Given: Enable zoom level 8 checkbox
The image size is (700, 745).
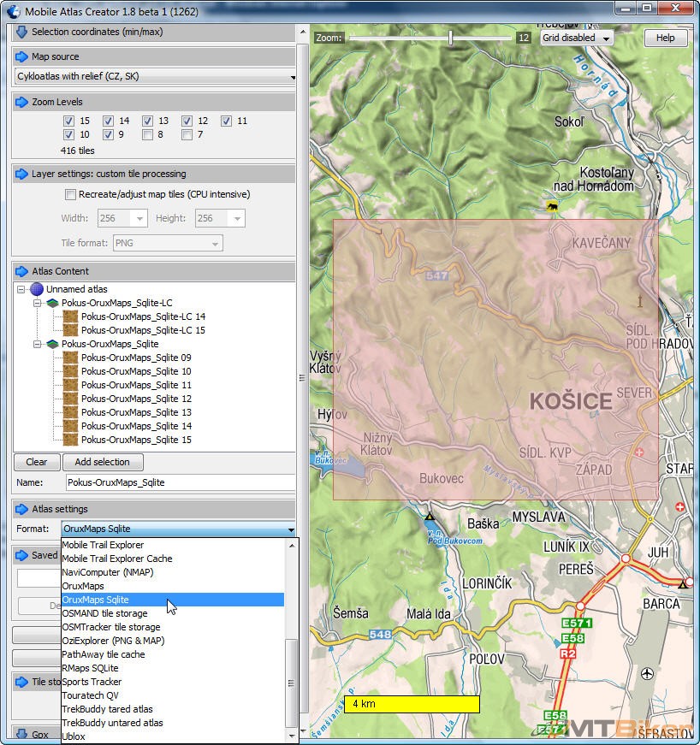Looking at the screenshot, I should [147, 135].
